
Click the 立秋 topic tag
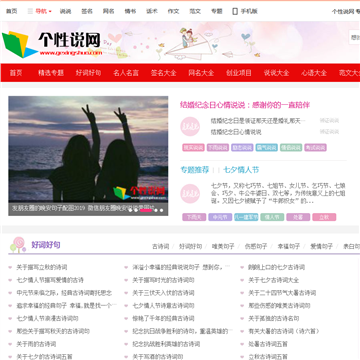click(324, 217)
